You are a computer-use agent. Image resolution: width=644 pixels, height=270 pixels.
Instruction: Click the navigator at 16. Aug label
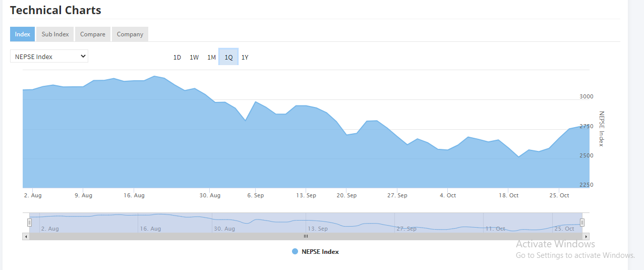(x=150, y=229)
